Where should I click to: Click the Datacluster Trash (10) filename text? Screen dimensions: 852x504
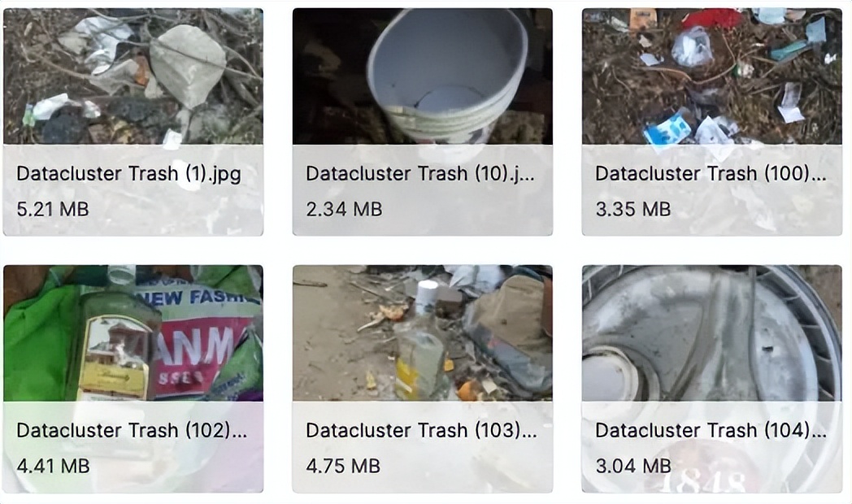[420, 174]
